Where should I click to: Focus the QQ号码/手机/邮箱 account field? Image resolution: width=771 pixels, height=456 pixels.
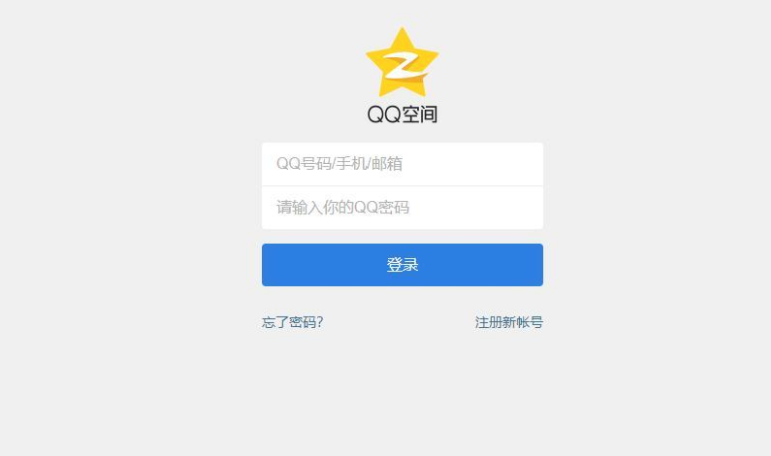[x=402, y=164]
